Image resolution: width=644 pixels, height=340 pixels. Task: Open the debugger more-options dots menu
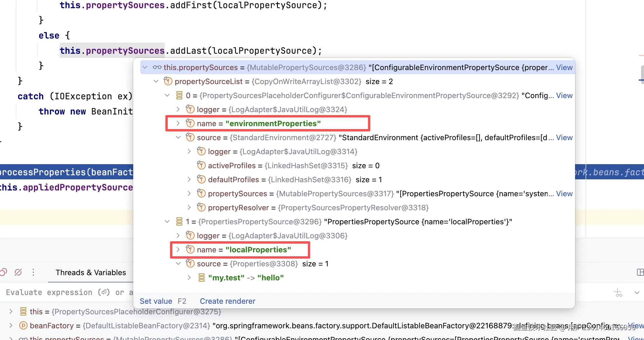[33, 272]
